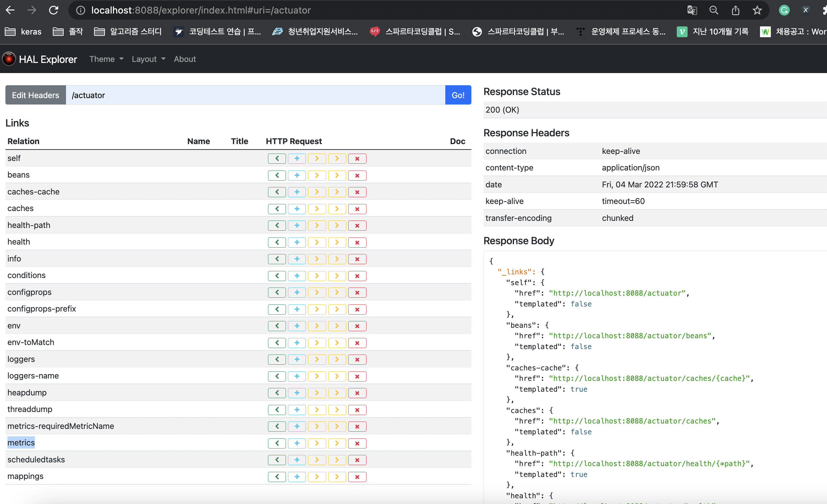Image resolution: width=827 pixels, height=504 pixels.
Task: Click the Edit Headers button
Action: click(36, 95)
